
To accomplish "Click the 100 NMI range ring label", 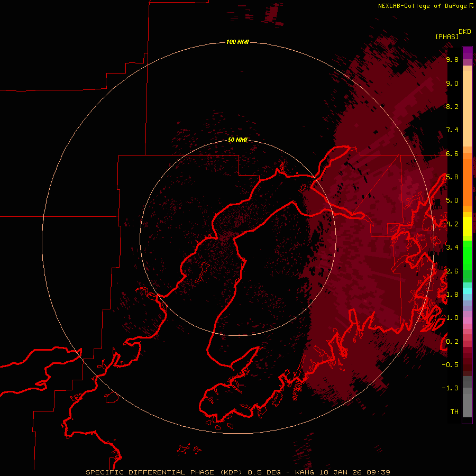I will [x=237, y=42].
